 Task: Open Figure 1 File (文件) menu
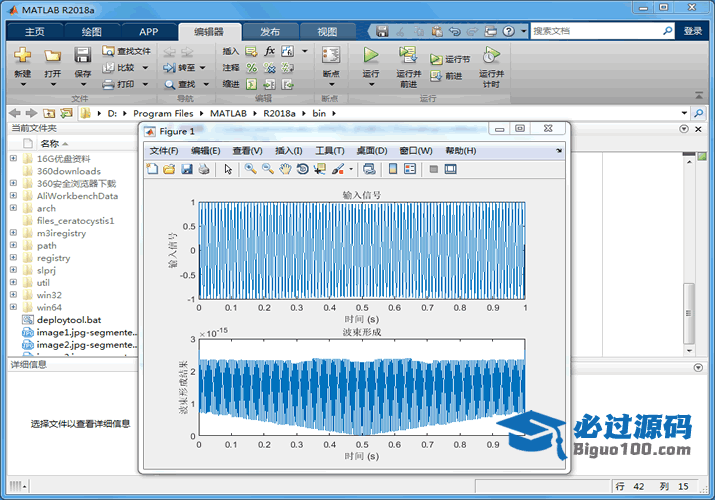pos(164,151)
